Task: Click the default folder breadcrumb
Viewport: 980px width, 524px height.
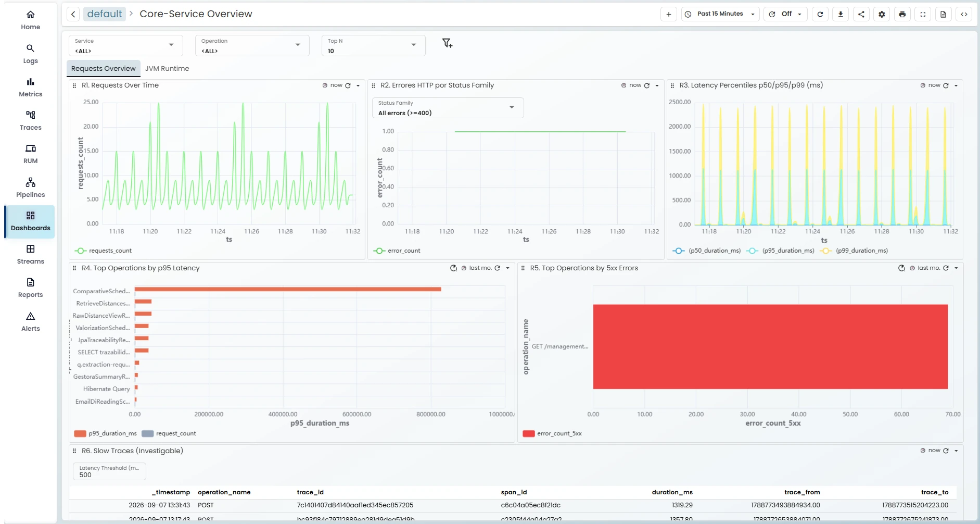Action: [104, 14]
